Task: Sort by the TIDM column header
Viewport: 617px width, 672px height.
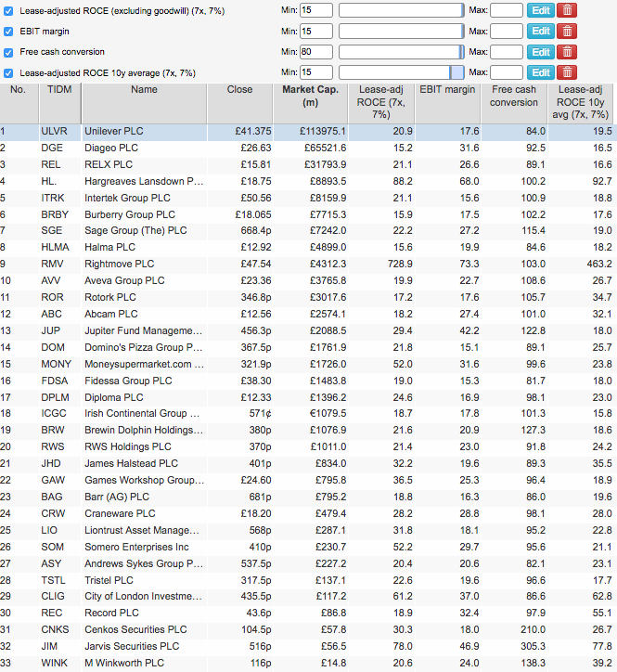Action: pos(59,103)
